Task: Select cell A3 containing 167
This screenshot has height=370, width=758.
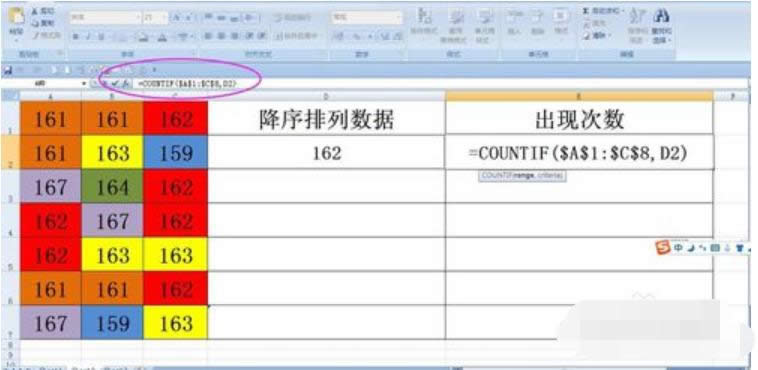Action: [x=50, y=187]
